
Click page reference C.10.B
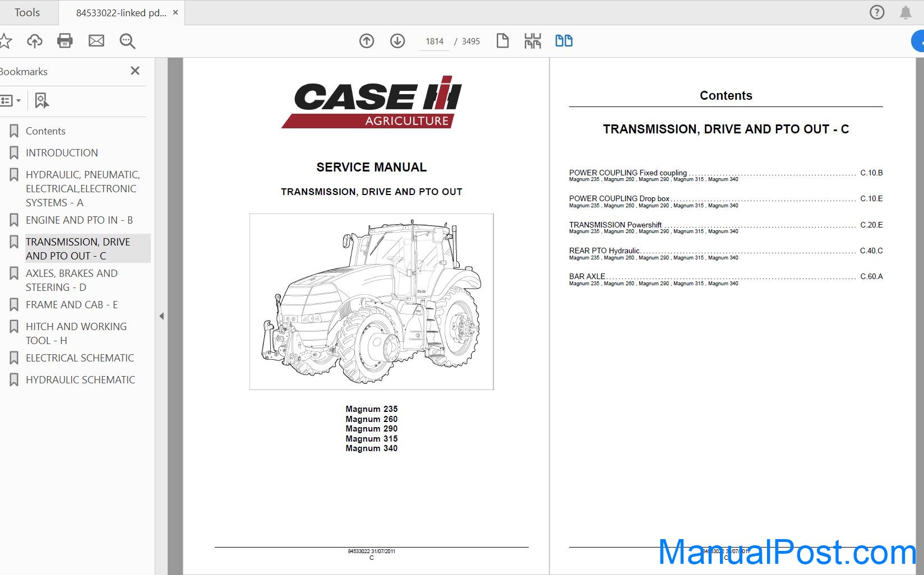pos(871,173)
